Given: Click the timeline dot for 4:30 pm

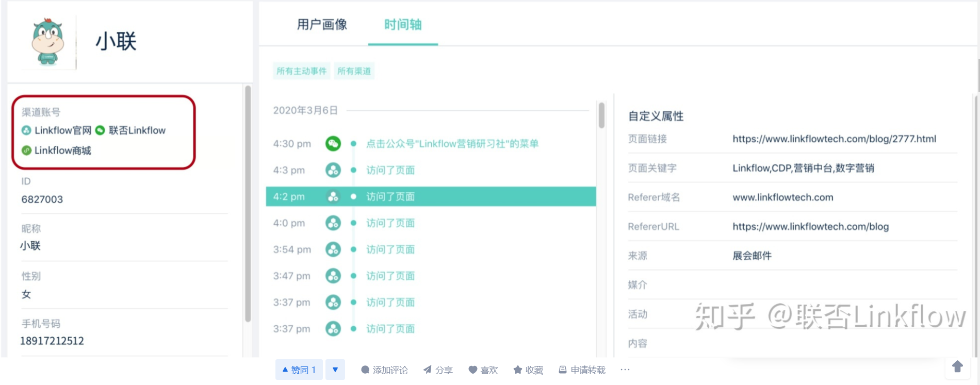Looking at the screenshot, I should point(353,144).
